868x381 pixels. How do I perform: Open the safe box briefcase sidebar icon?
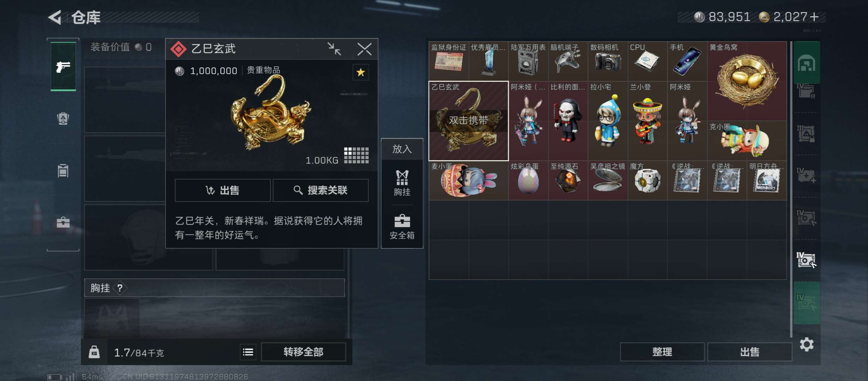[x=63, y=222]
